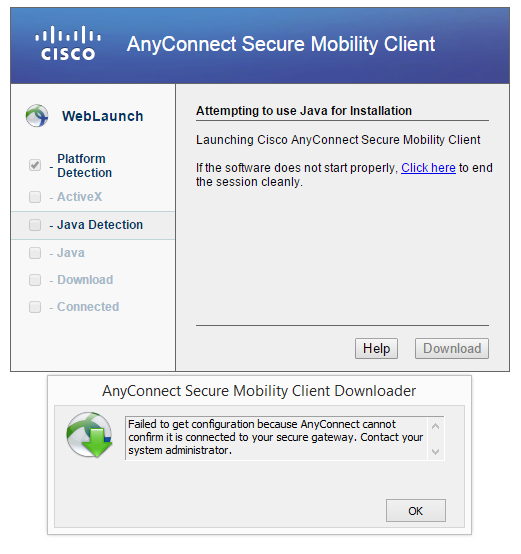521x554 pixels.
Task: Open Help for WebLaunch
Action: click(x=376, y=348)
